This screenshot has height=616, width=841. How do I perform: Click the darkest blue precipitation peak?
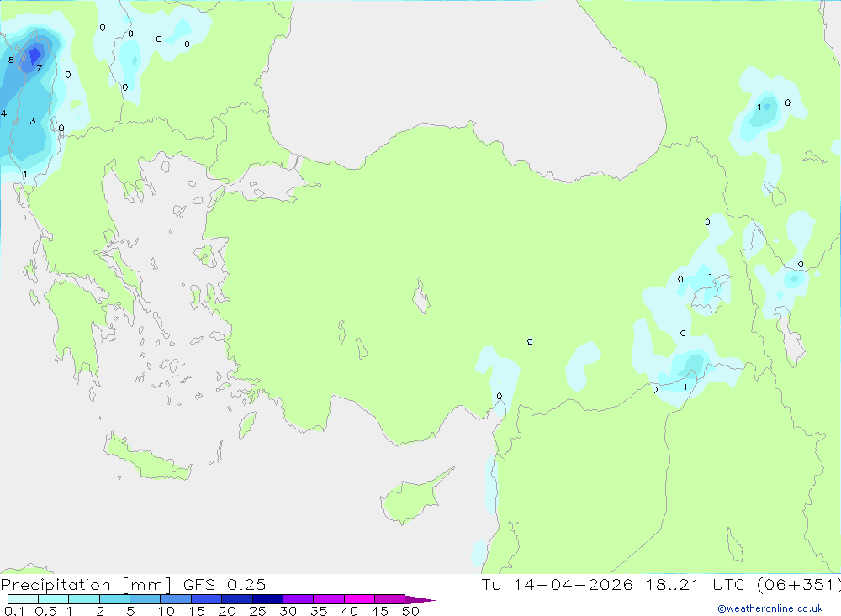34,55
